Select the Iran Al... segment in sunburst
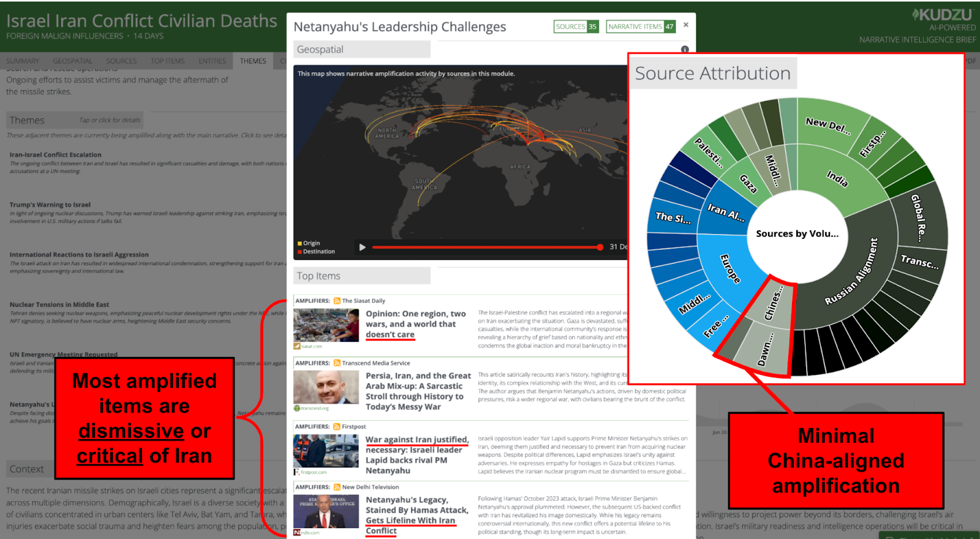This screenshot has width=980, height=539. pyautogui.click(x=726, y=212)
